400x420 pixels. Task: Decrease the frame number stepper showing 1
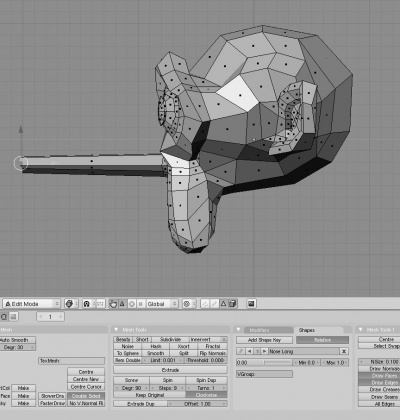point(41,317)
